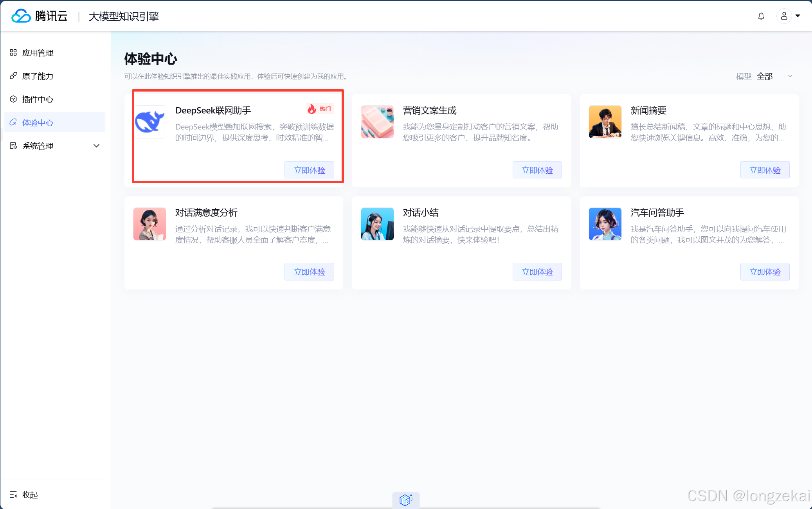Click 立即体验 for DeepSeek联网助手

(x=309, y=170)
